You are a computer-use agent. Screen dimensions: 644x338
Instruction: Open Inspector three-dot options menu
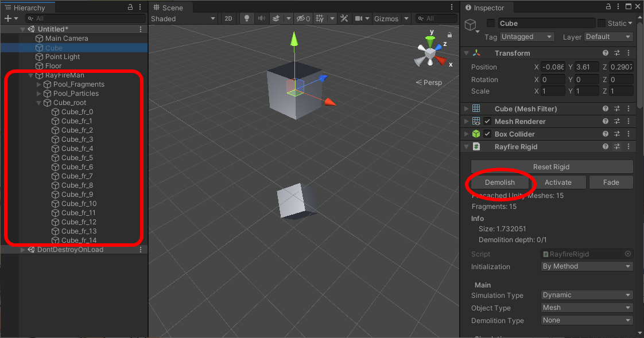click(x=618, y=6)
